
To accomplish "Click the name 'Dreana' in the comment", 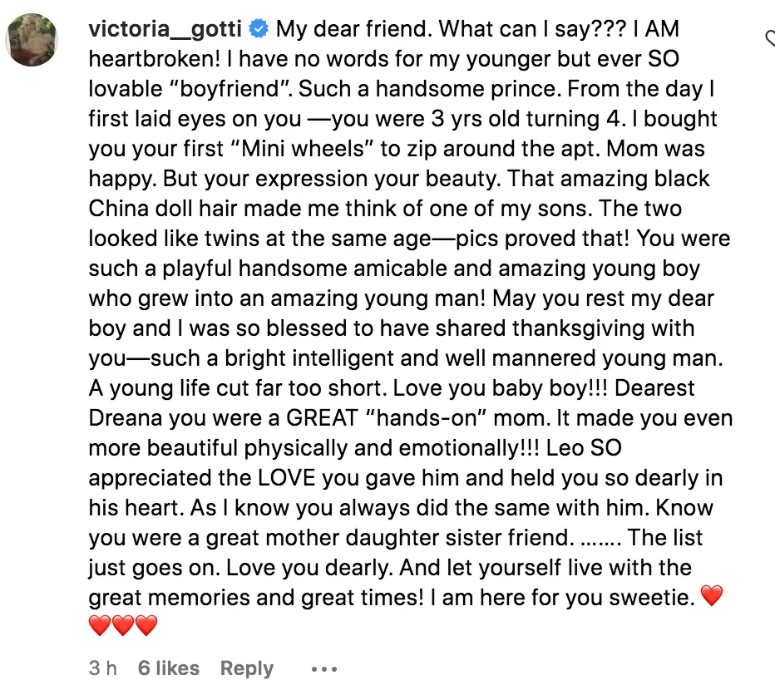I will (x=126, y=418).
